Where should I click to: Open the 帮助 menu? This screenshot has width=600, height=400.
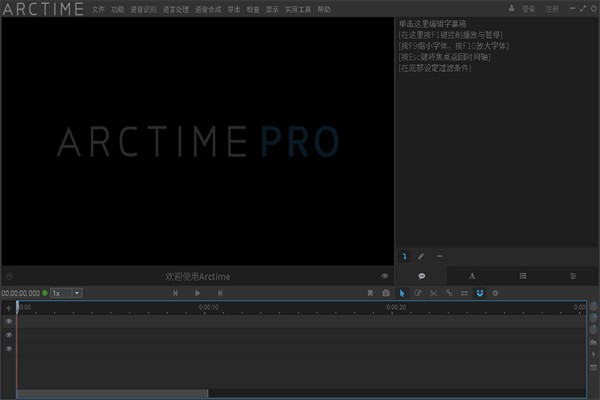(324, 10)
